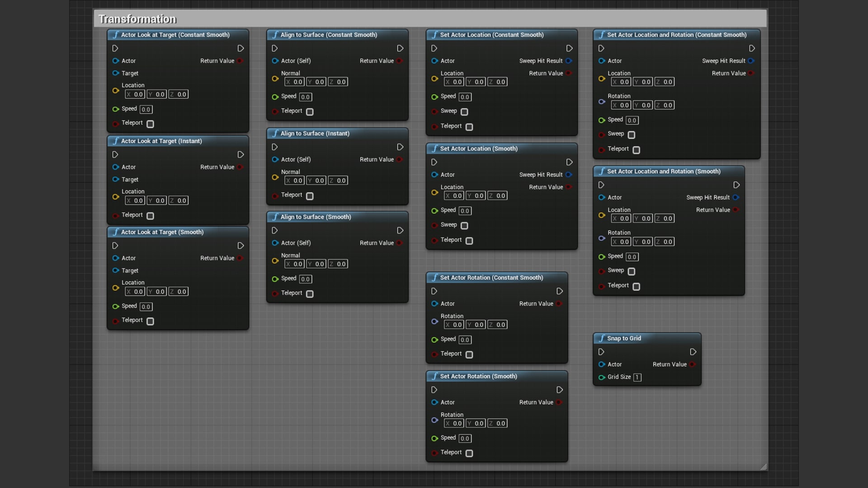
Task: Click function icon on Set Actor Rotation (Constant Smooth) header
Action: 434,277
